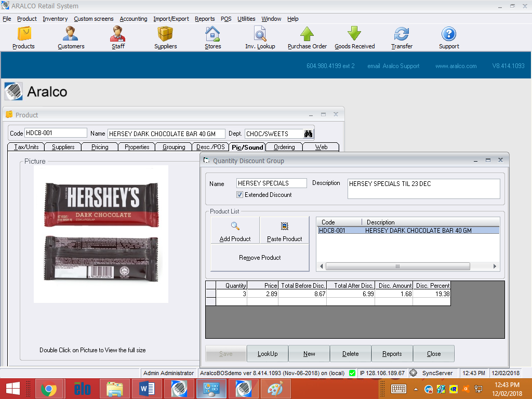Image resolution: width=532 pixels, height=399 pixels.
Task: Open Windows Start menu
Action: [x=13, y=389]
